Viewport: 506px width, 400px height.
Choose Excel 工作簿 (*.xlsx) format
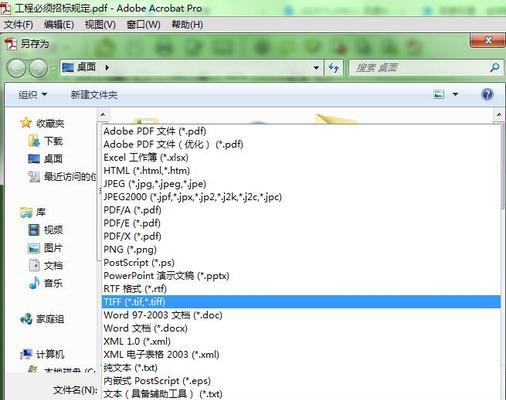click(x=301, y=158)
